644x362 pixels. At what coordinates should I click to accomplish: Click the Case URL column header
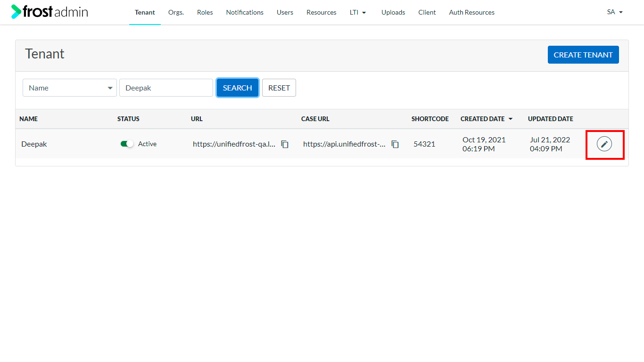(x=315, y=119)
